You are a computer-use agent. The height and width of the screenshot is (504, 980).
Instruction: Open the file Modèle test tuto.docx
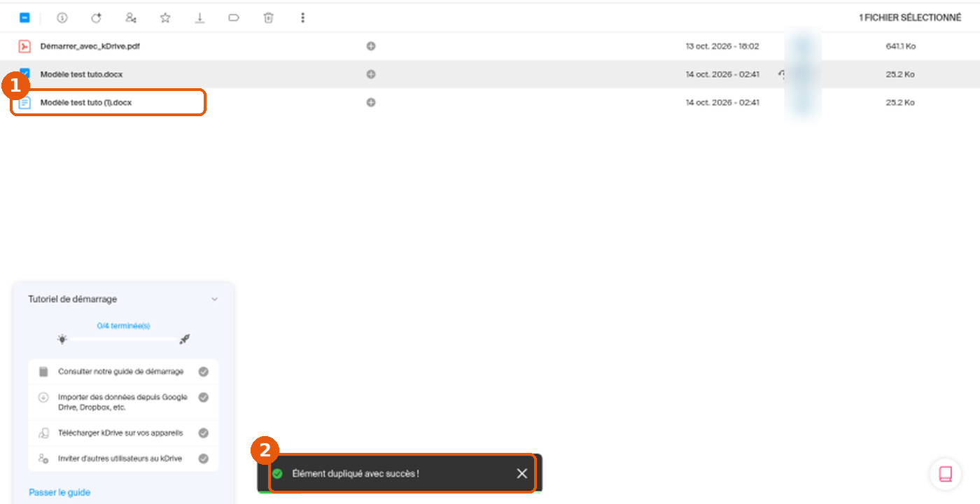point(82,74)
